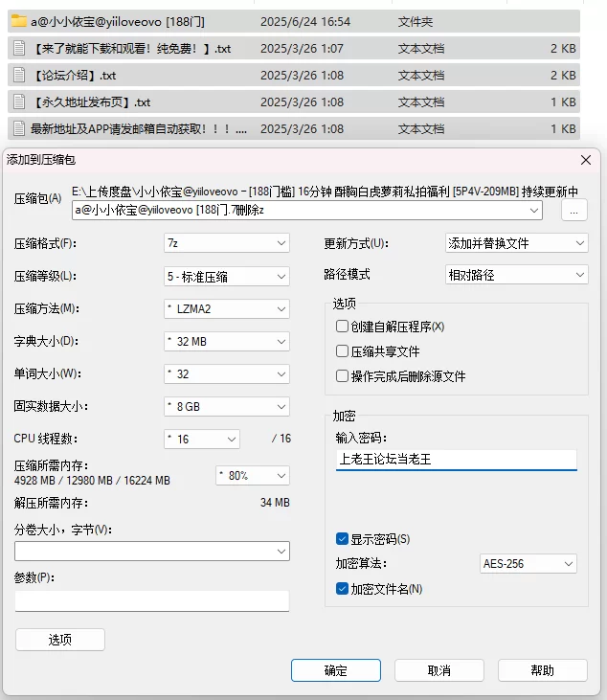Enable 创建自解压程序(X) checkbox

pos(342,327)
